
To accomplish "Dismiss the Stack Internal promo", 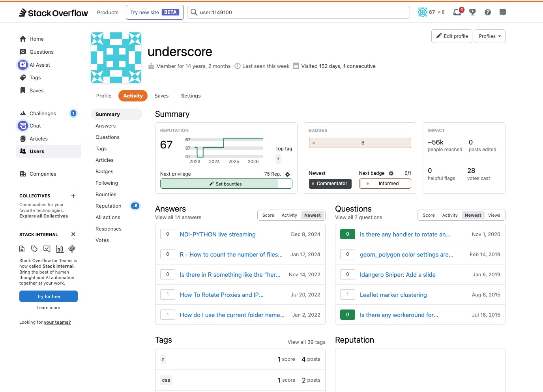I will [73, 234].
